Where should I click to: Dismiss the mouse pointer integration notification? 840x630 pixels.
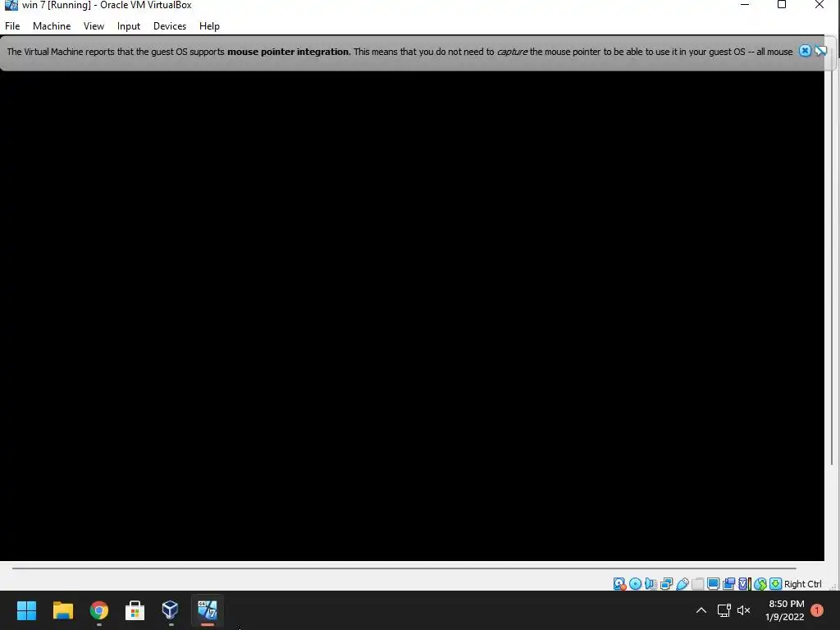805,51
